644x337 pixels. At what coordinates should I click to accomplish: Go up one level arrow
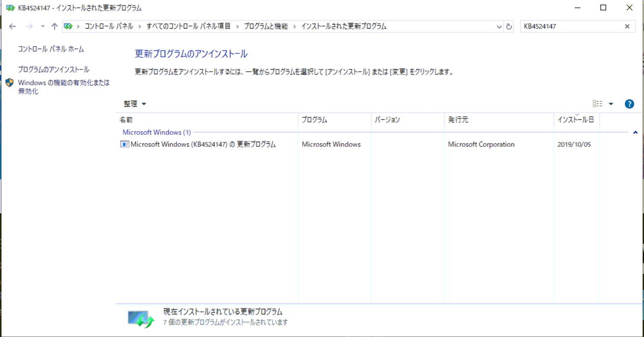54,26
